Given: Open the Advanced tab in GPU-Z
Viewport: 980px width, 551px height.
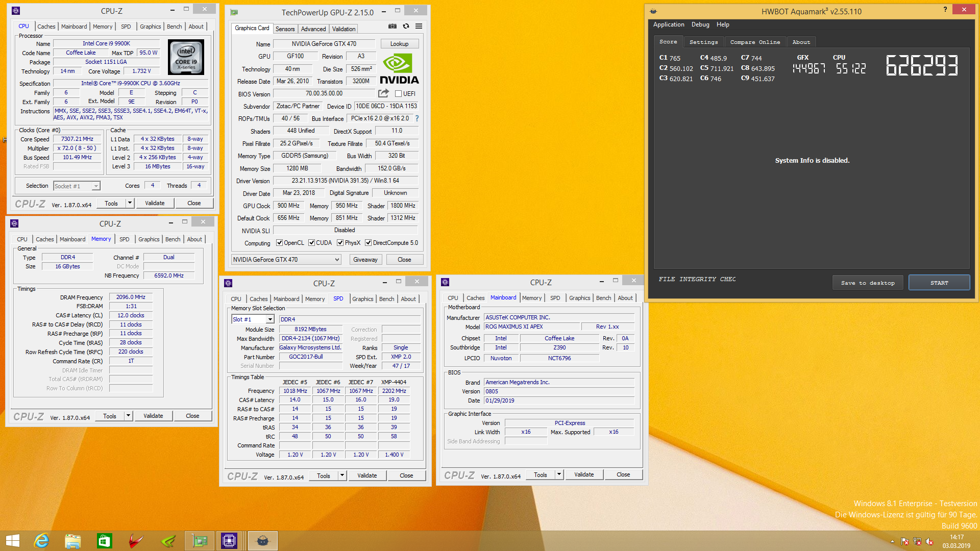Looking at the screenshot, I should coord(313,29).
